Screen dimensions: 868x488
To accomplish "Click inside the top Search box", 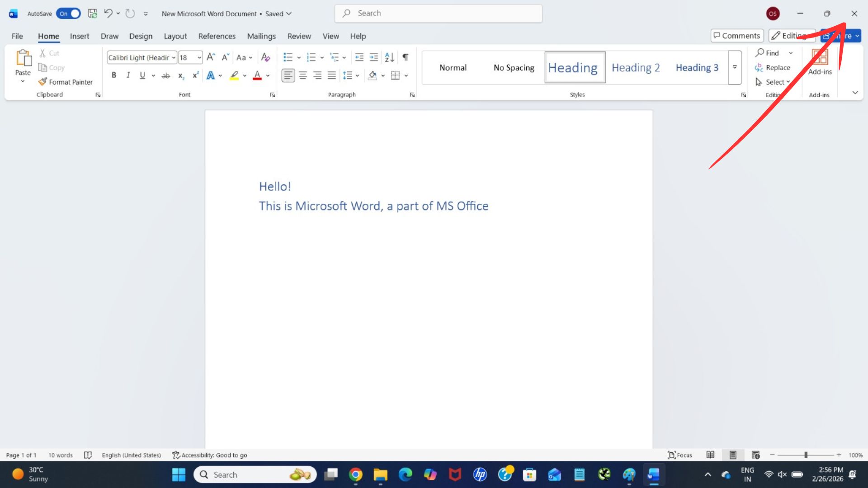I will pyautogui.click(x=438, y=13).
